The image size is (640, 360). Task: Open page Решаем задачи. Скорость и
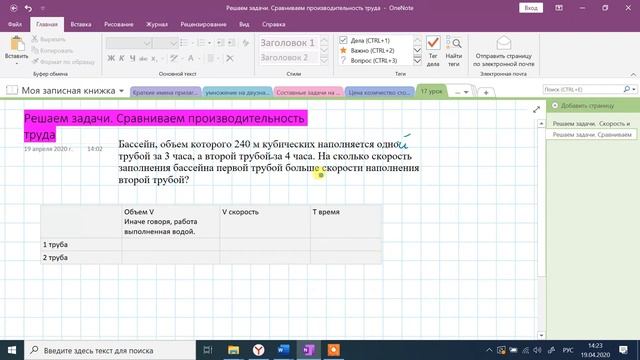(x=591, y=123)
